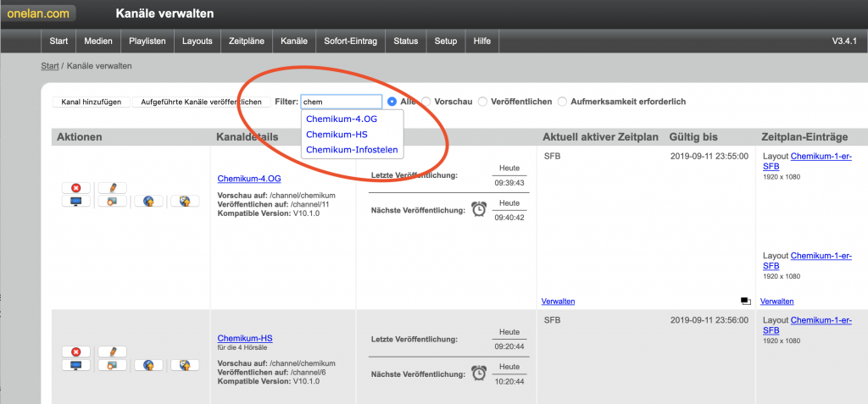The height and width of the screenshot is (404, 868).
Task: Click into the Filter text field
Action: point(341,102)
